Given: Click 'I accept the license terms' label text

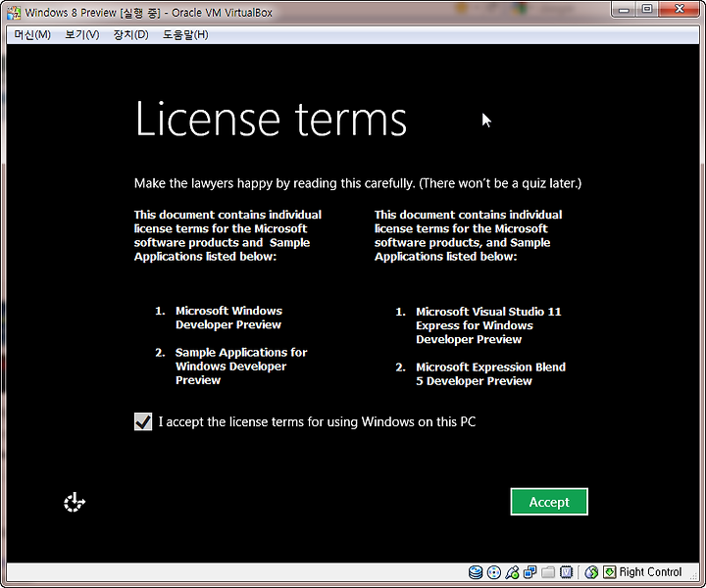Looking at the screenshot, I should tap(317, 422).
